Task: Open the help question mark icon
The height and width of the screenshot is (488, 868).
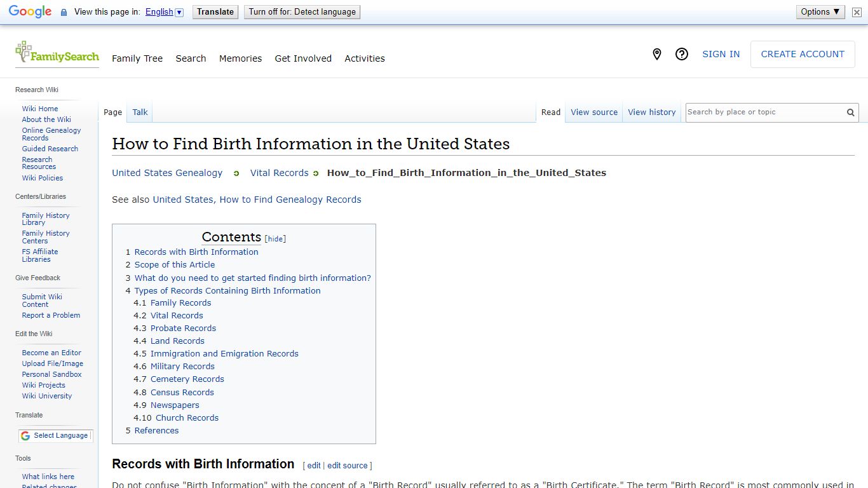Action: (682, 55)
